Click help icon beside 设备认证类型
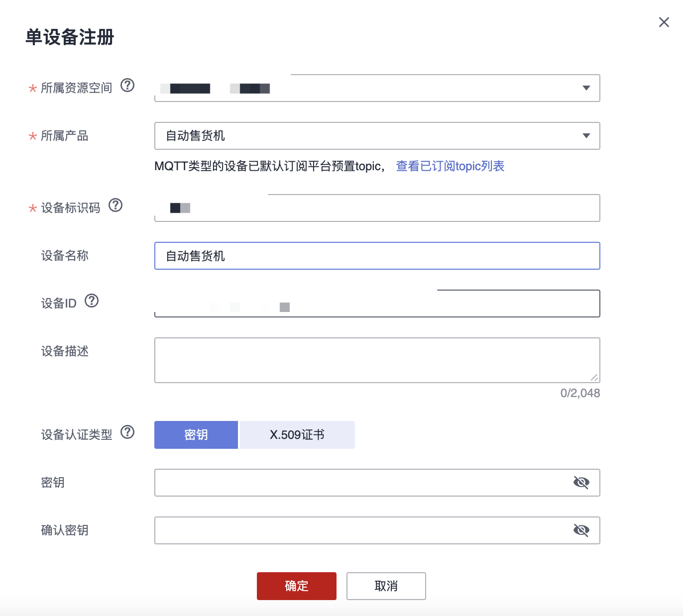 coord(127,432)
